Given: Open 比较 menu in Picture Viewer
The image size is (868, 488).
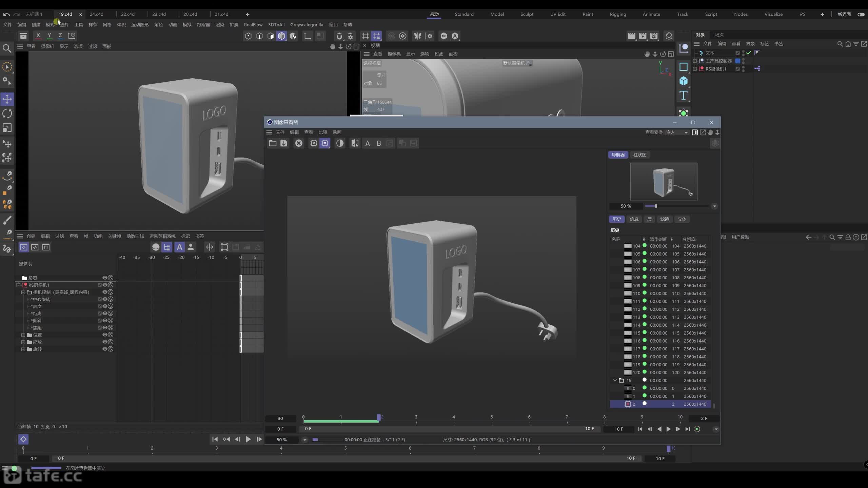Looking at the screenshot, I should (323, 132).
